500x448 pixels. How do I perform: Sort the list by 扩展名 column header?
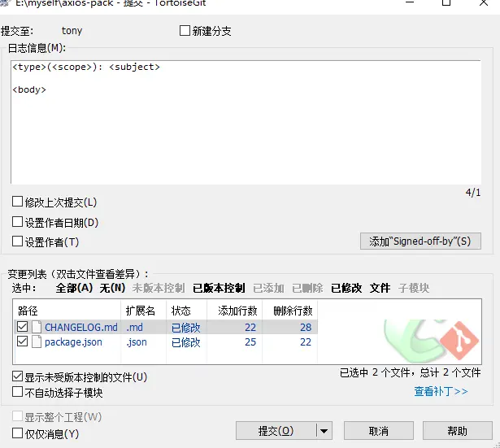point(143,311)
